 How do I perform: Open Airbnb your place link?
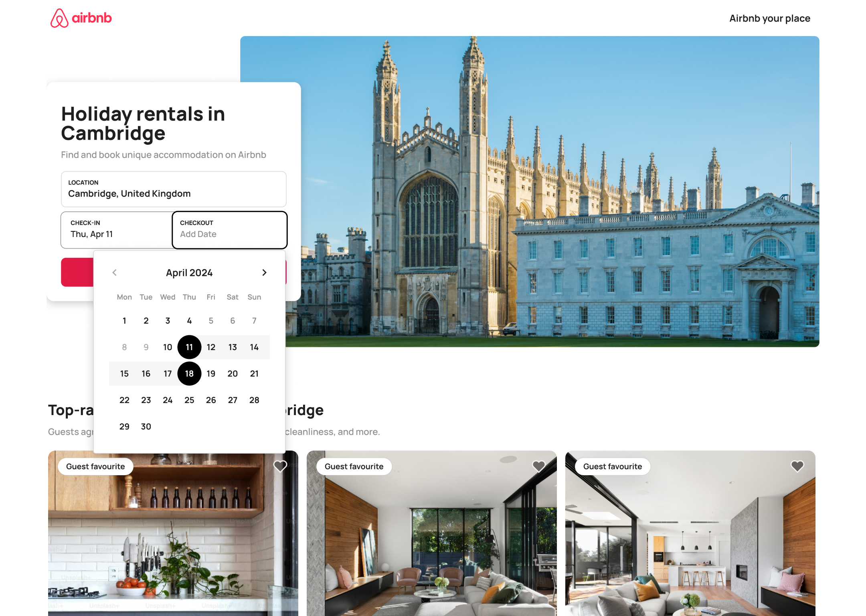pos(769,18)
